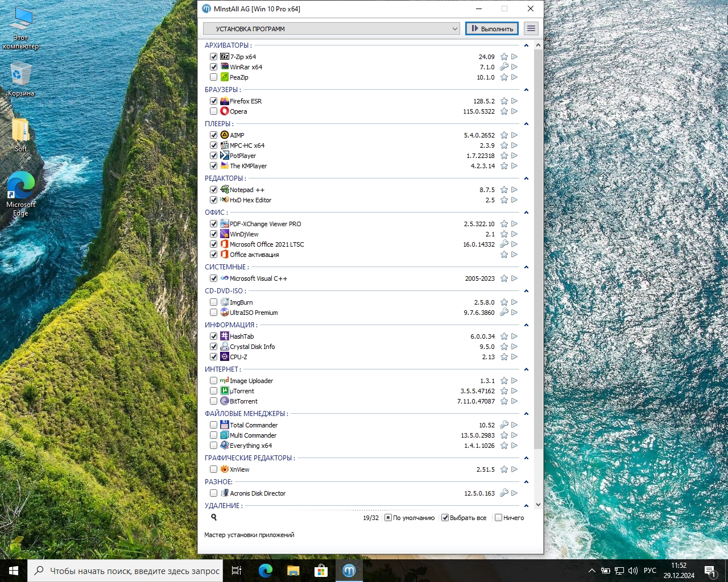
Task: Click the star icon for µTorrent
Action: click(504, 391)
